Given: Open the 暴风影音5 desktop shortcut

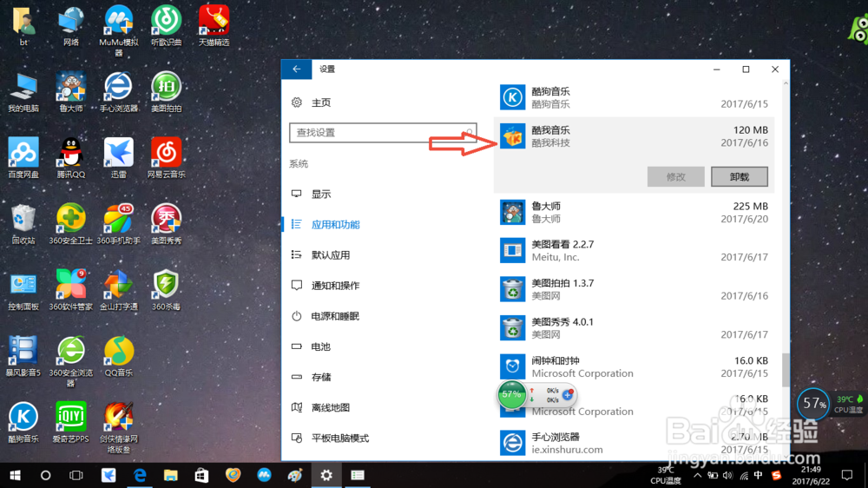Looking at the screenshot, I should (x=23, y=356).
